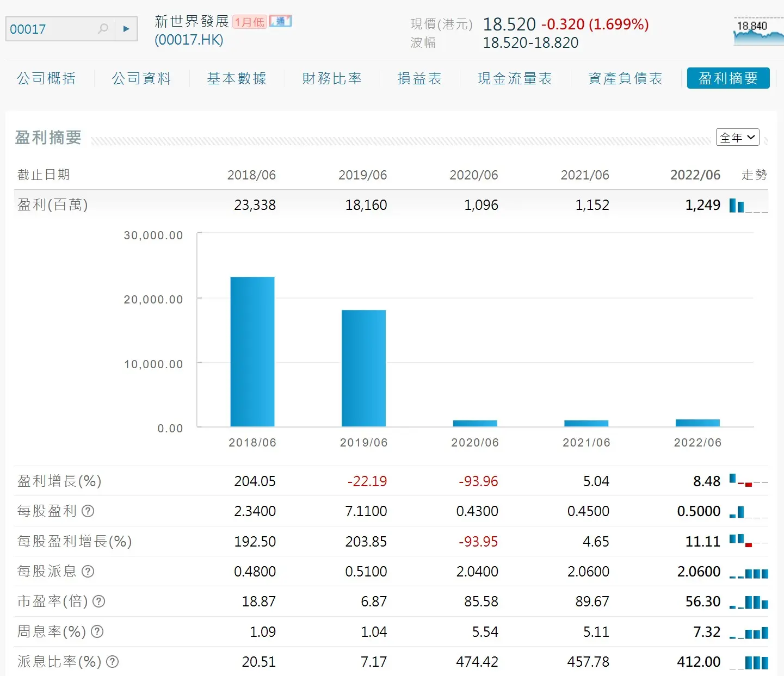Switch to 公司概括 tab

click(x=46, y=78)
